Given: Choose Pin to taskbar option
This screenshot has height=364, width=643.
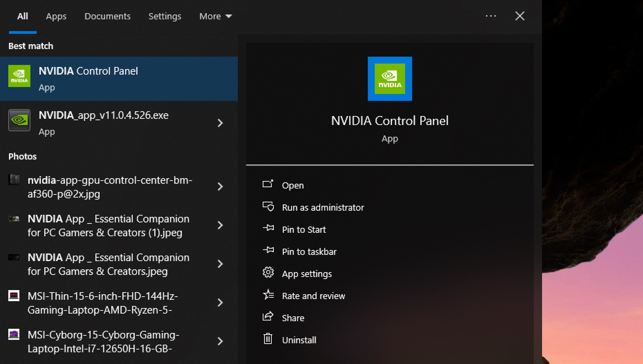Looking at the screenshot, I should (x=309, y=252).
